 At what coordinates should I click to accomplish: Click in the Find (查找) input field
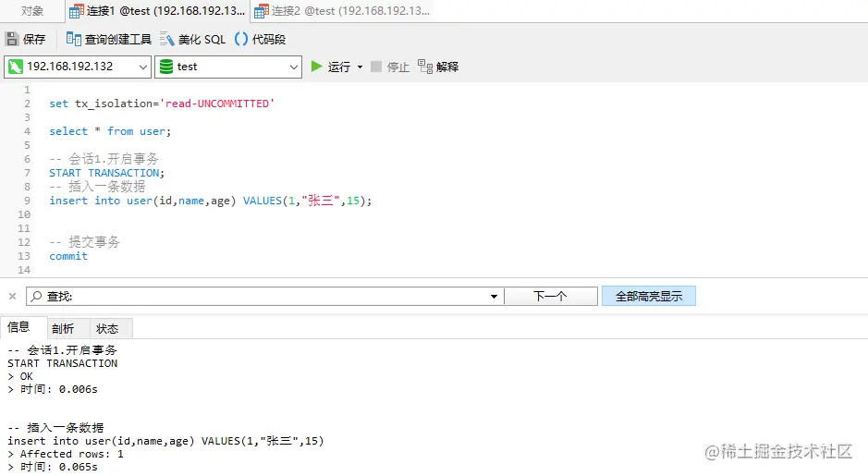click(265, 296)
